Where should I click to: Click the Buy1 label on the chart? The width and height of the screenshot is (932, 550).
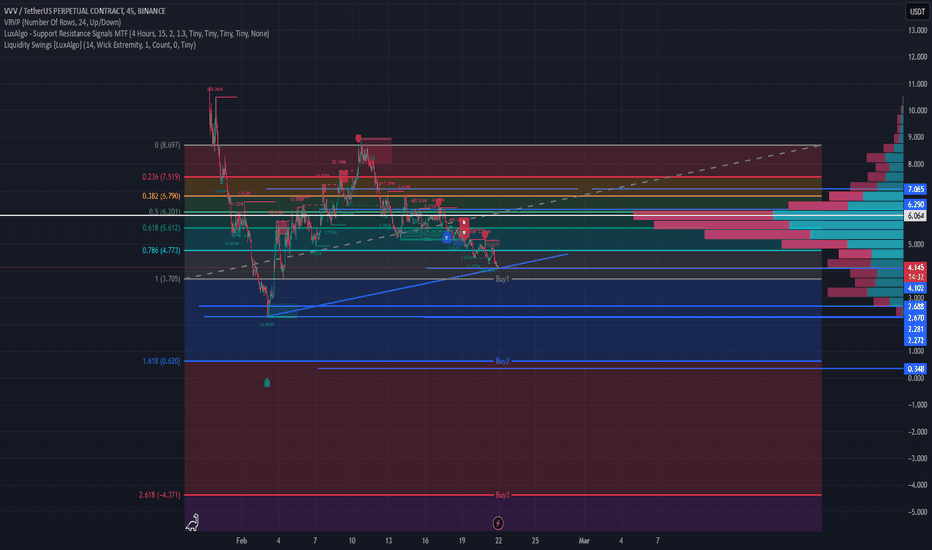point(502,279)
